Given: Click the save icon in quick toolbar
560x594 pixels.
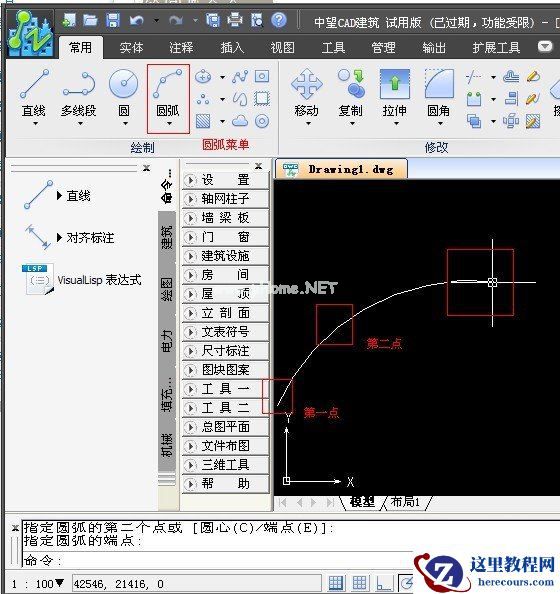Looking at the screenshot, I should pyautogui.click(x=113, y=20).
